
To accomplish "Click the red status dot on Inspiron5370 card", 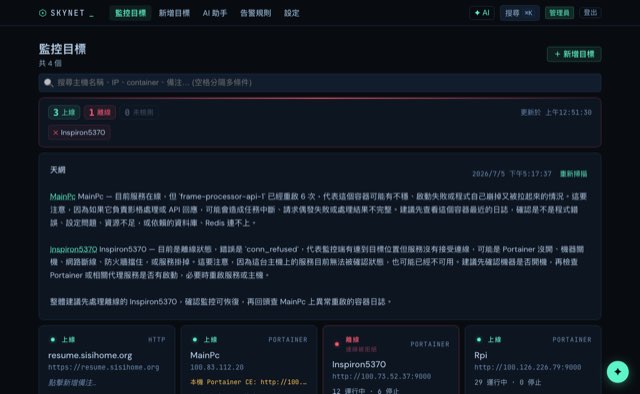I will (x=337, y=344).
